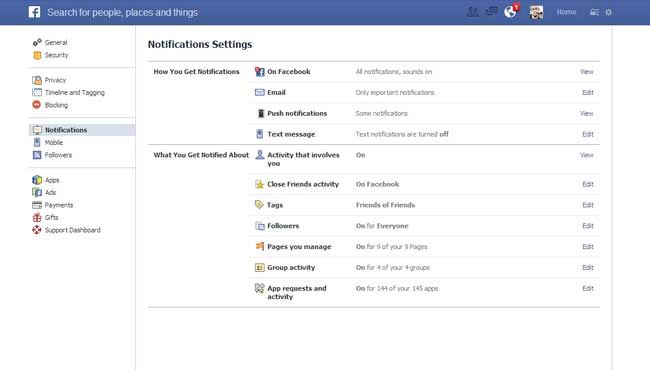Click the Ads sidebar icon

[x=37, y=192]
